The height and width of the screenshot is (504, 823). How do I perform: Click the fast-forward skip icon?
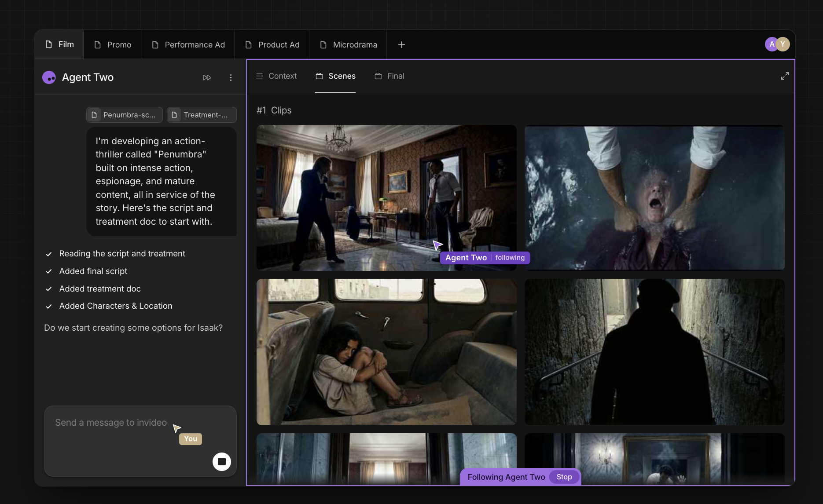pos(207,78)
